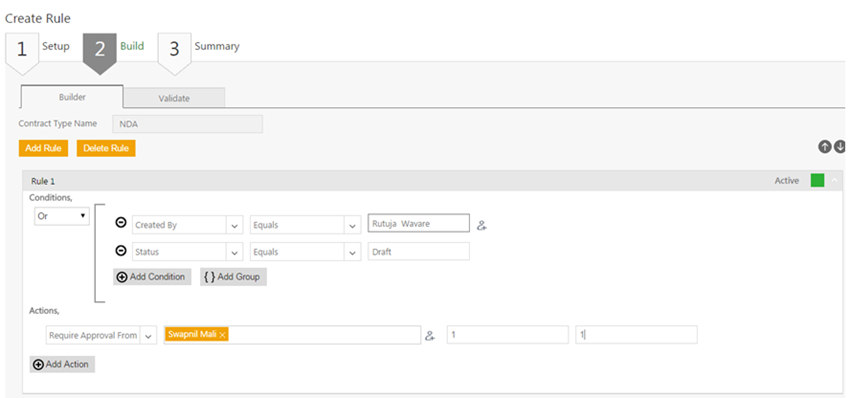This screenshot has width=850, height=398.
Task: Click the first numeric field after approver
Action: [508, 335]
